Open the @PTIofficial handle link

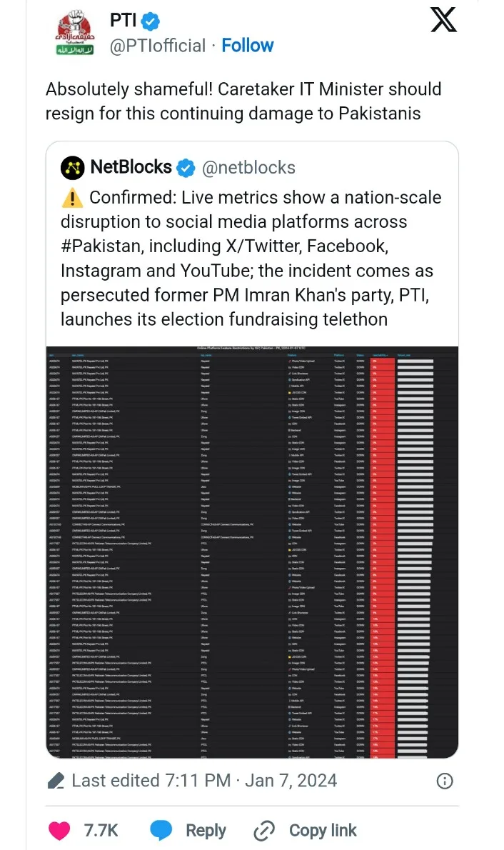click(157, 46)
